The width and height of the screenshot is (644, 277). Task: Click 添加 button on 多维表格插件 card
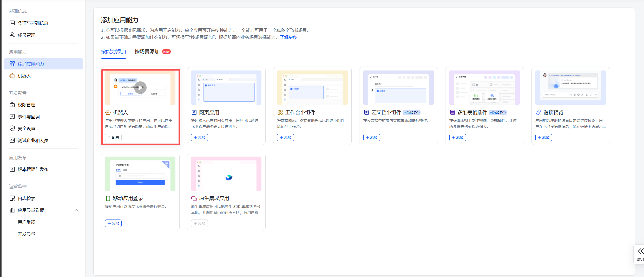click(457, 137)
